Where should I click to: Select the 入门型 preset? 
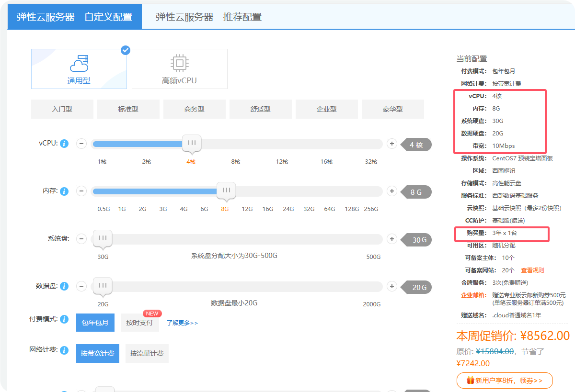[x=62, y=109]
